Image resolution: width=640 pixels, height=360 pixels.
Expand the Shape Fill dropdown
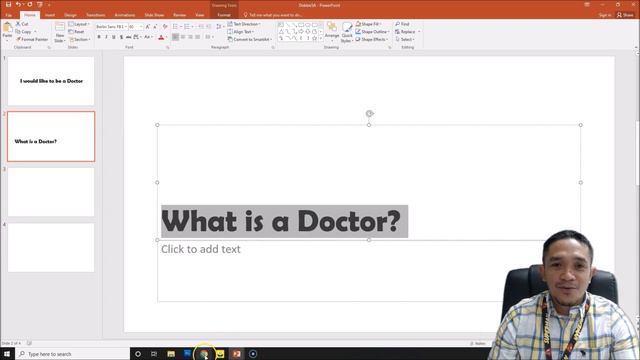click(369, 24)
